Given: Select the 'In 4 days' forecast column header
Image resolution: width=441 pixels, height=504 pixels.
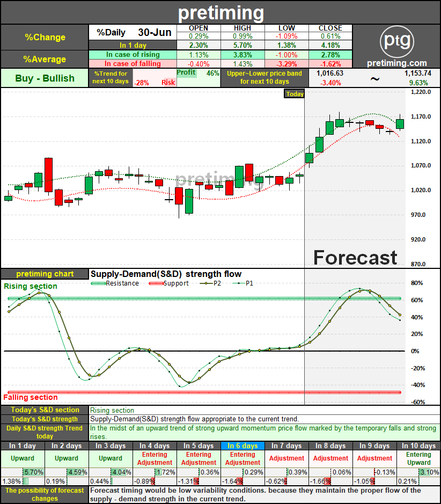Looking at the screenshot, I should [155, 446].
